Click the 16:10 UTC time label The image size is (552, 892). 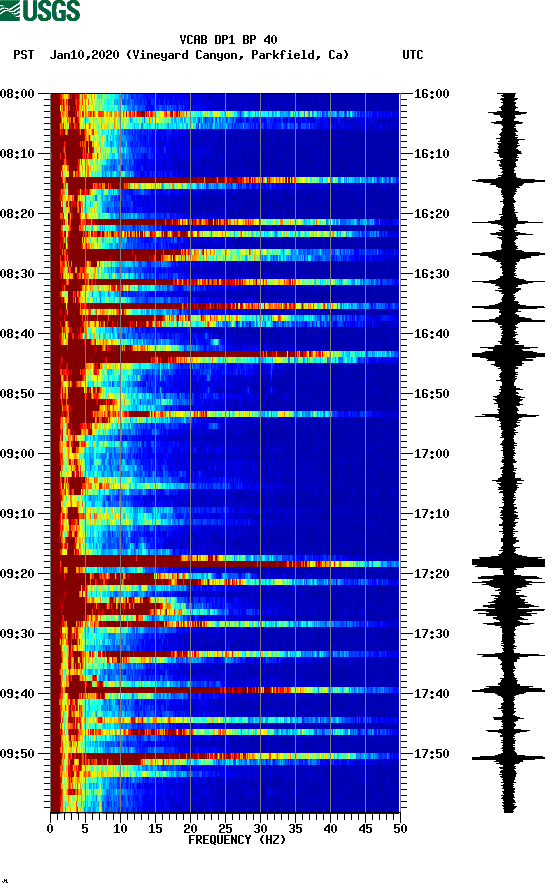pyautogui.click(x=431, y=154)
